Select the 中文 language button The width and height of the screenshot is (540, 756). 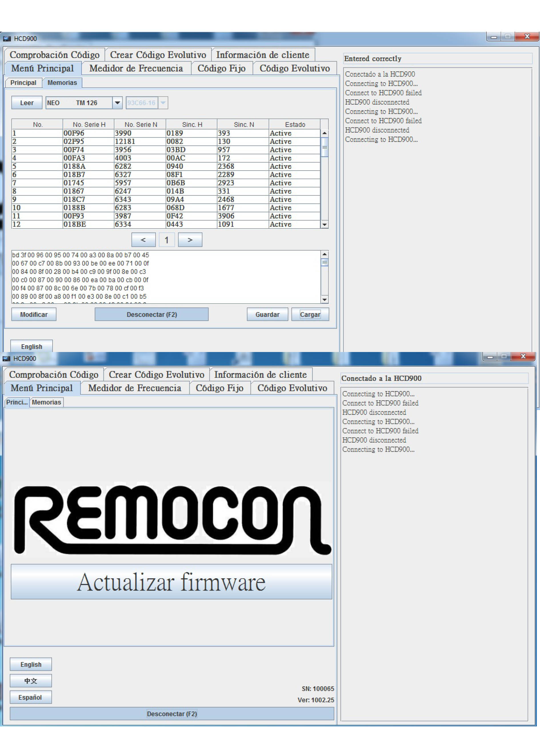click(x=30, y=681)
